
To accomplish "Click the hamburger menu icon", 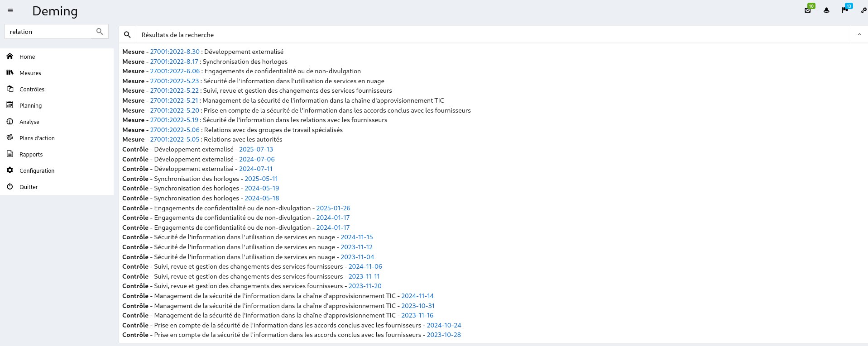I will tap(10, 10).
